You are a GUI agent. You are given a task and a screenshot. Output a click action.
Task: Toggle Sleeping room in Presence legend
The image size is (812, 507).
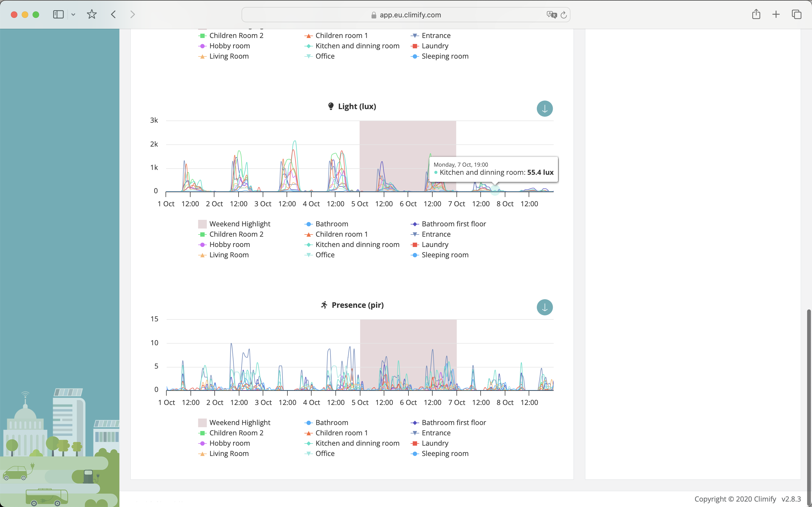(x=440, y=454)
